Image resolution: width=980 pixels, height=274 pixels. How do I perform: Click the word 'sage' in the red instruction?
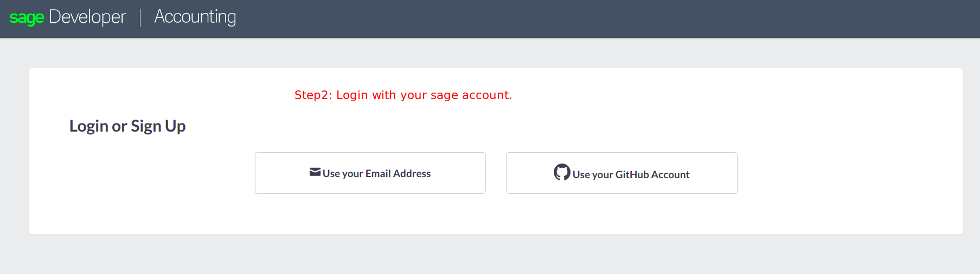(444, 96)
